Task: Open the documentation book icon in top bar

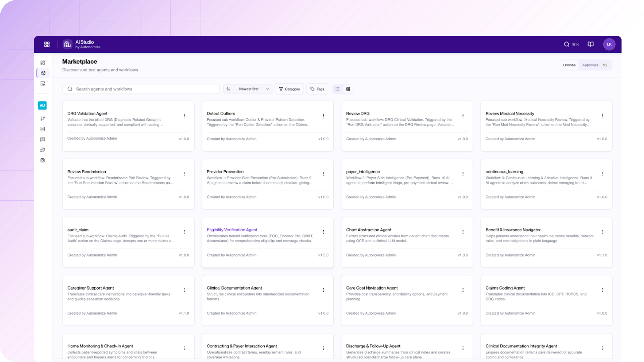Action: click(x=590, y=44)
